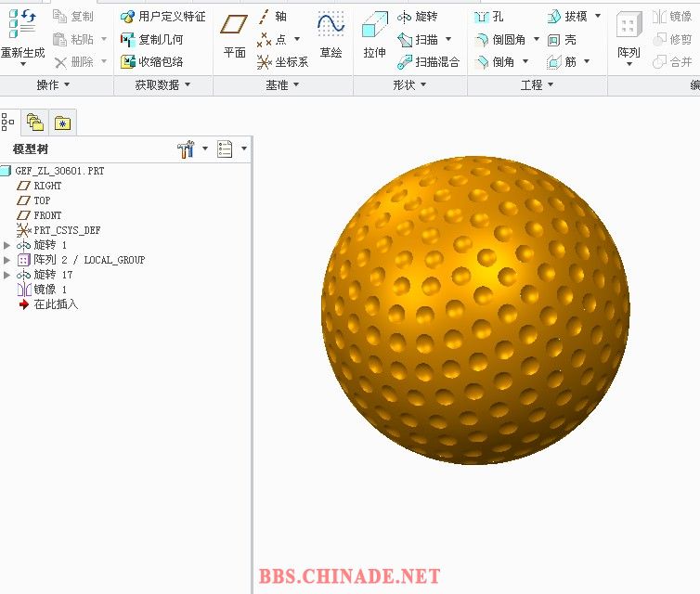The image size is (700, 594).
Task: Select Shrinkwrap (收缩包络) tool
Action: click(151, 61)
